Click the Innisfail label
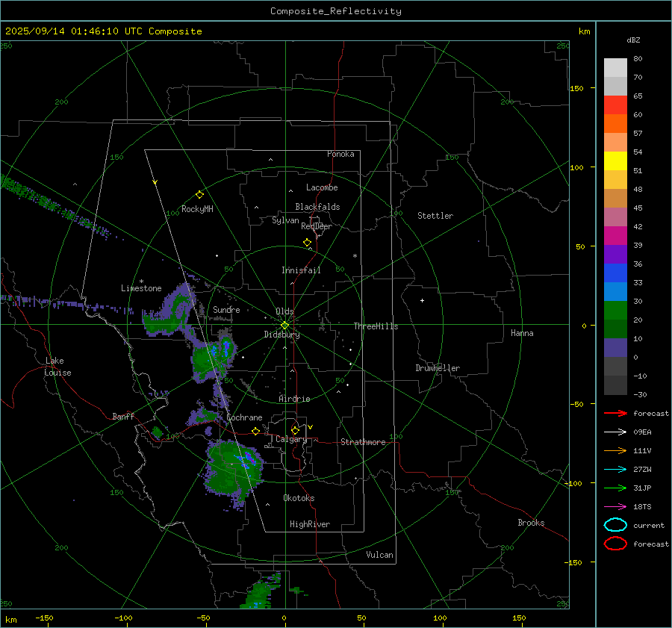Viewport: 672px width, 628px height. pos(301,270)
